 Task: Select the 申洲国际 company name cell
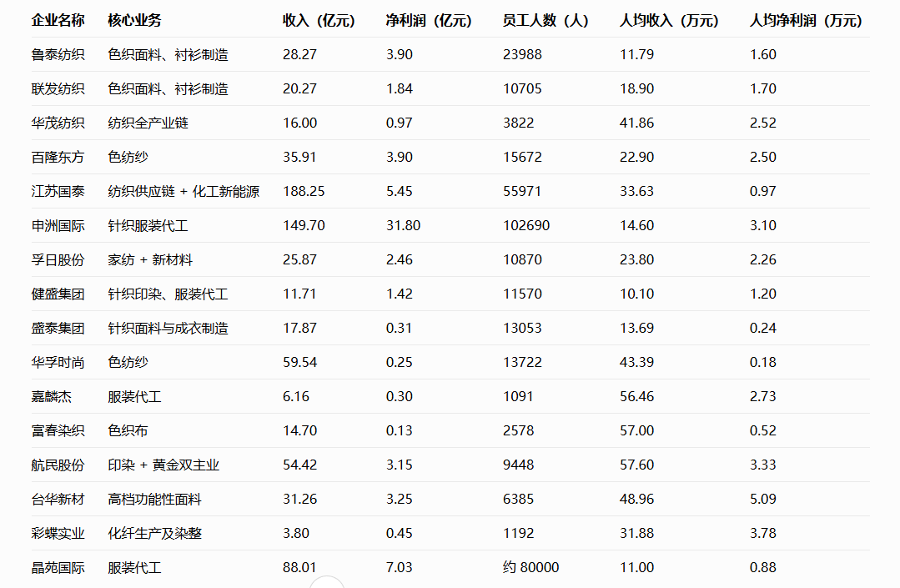point(58,225)
